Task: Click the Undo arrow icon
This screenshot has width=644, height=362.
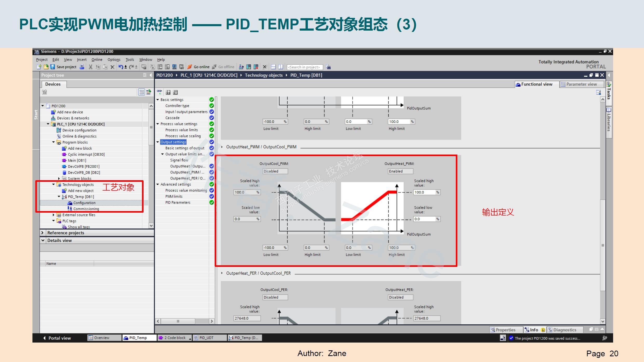Action: tap(121, 67)
